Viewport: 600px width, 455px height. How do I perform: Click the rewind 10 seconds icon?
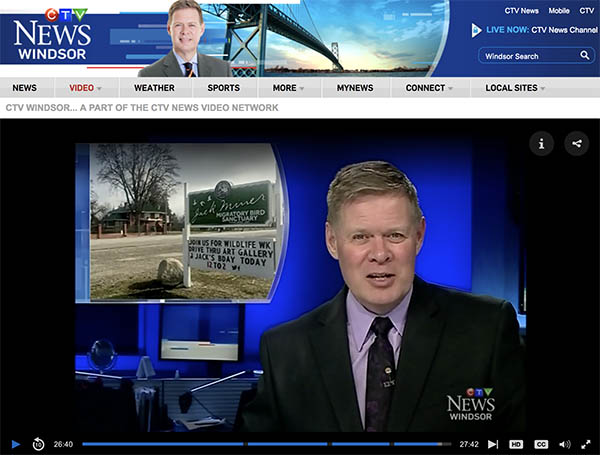[x=38, y=444]
